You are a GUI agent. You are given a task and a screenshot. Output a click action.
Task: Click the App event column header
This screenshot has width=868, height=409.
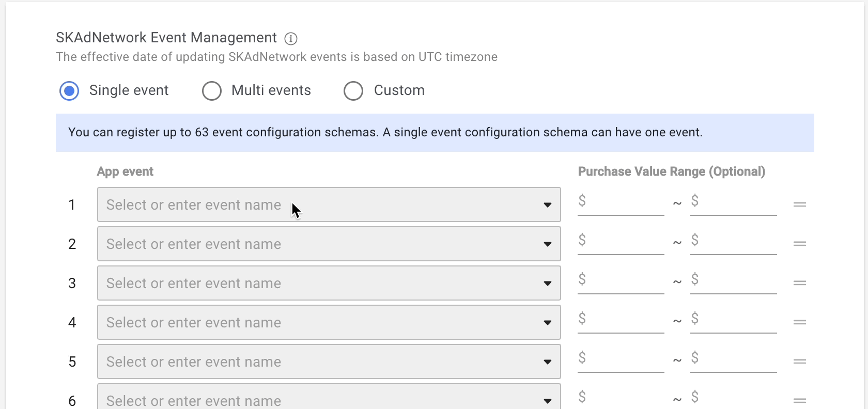(x=125, y=172)
